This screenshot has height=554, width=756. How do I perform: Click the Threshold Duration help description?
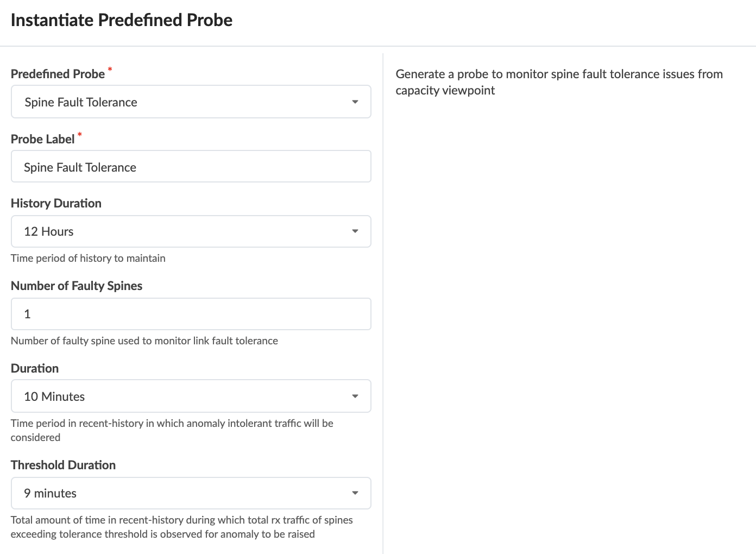click(181, 527)
